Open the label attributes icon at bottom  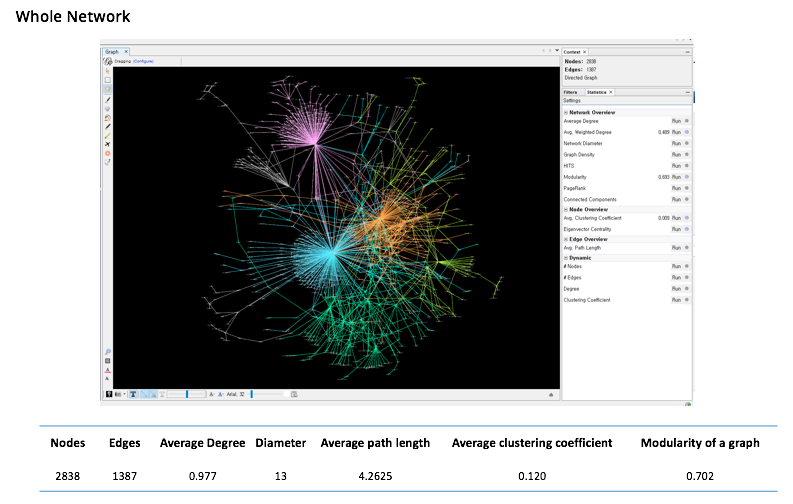coord(107,378)
